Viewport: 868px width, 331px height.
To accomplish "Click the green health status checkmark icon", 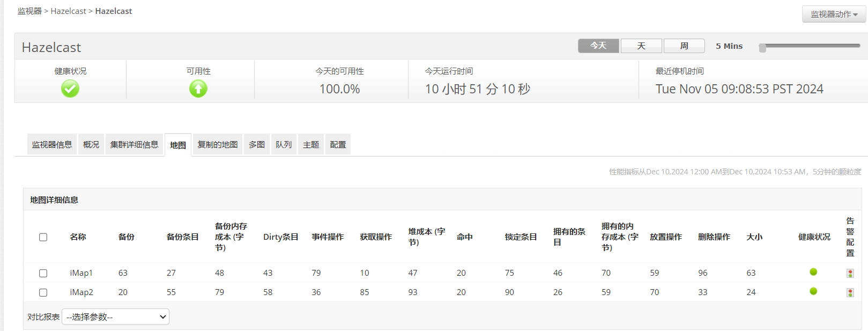I will [70, 89].
